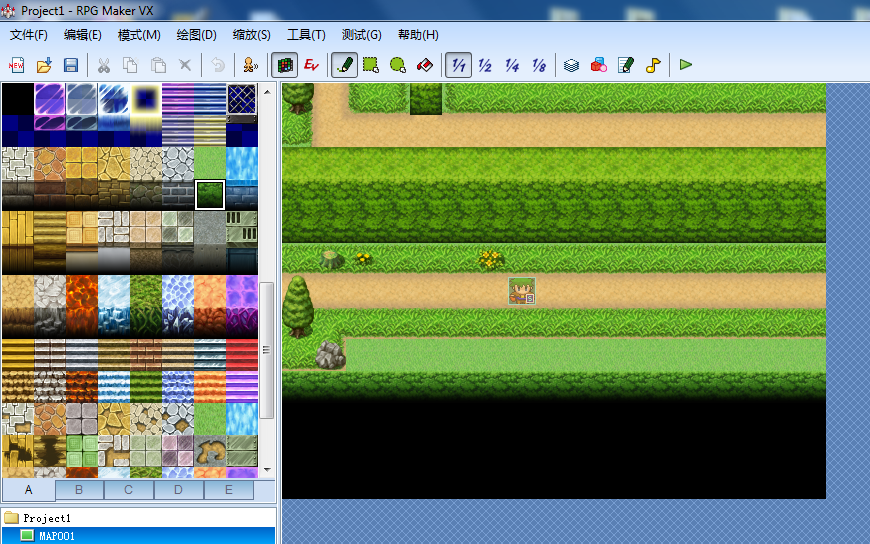870x544 pixels.
Task: Select the Ellipse drawing tool
Action: pyautogui.click(x=398, y=65)
